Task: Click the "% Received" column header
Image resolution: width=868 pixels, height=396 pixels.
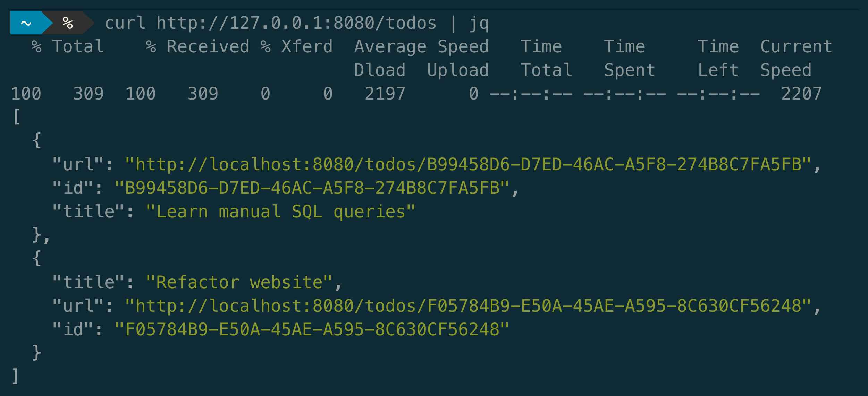Action: tap(197, 46)
